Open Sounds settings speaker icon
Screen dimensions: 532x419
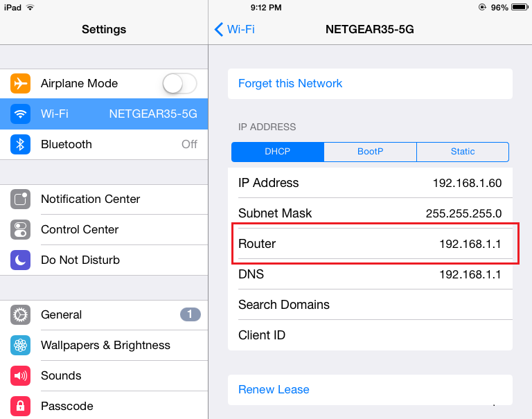coord(21,376)
